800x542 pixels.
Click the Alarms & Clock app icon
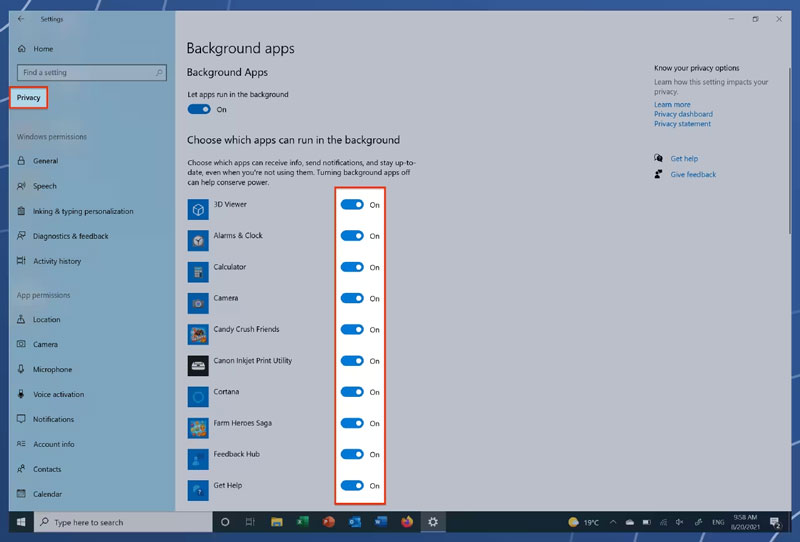(x=198, y=240)
